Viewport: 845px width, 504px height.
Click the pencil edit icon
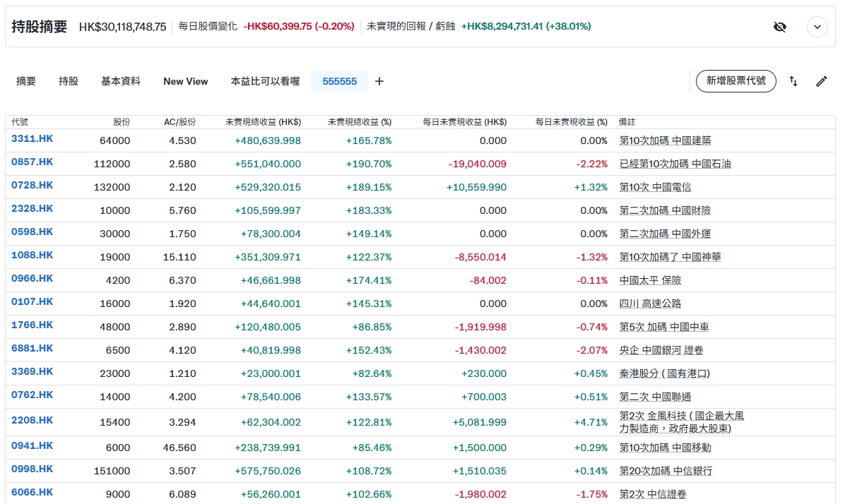[x=821, y=81]
